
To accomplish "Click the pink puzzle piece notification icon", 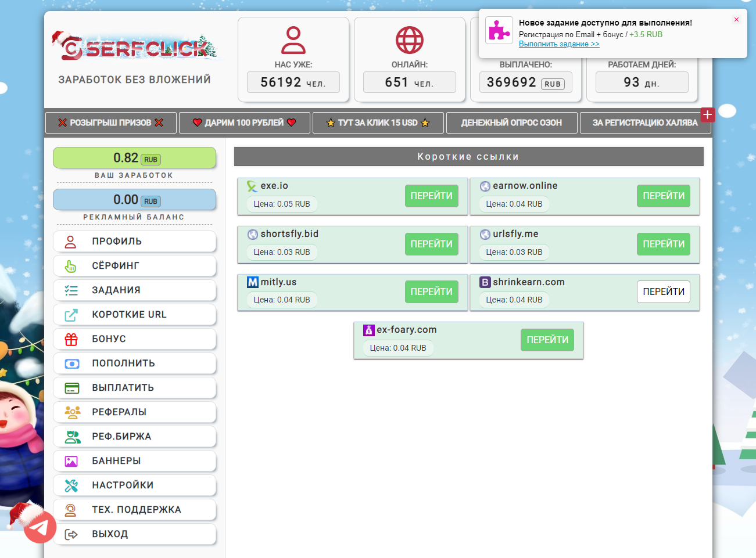I will pos(499,30).
